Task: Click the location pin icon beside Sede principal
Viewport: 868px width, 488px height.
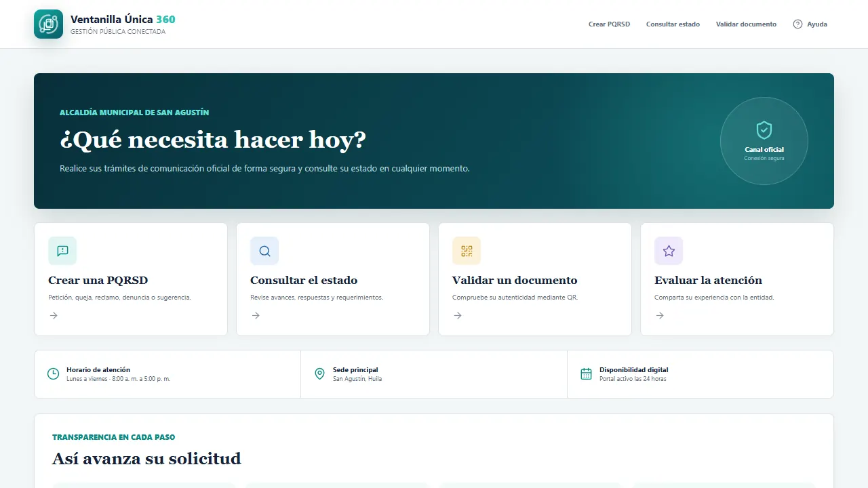Action: tap(320, 373)
